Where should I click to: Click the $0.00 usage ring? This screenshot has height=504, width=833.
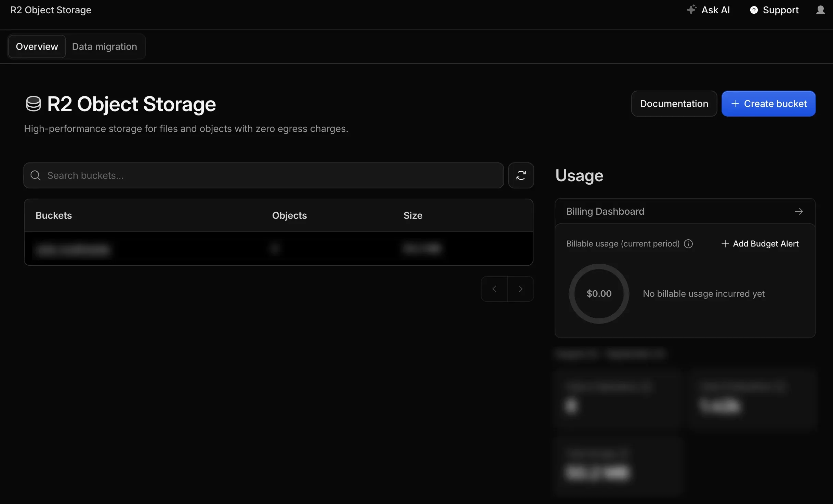click(x=599, y=294)
